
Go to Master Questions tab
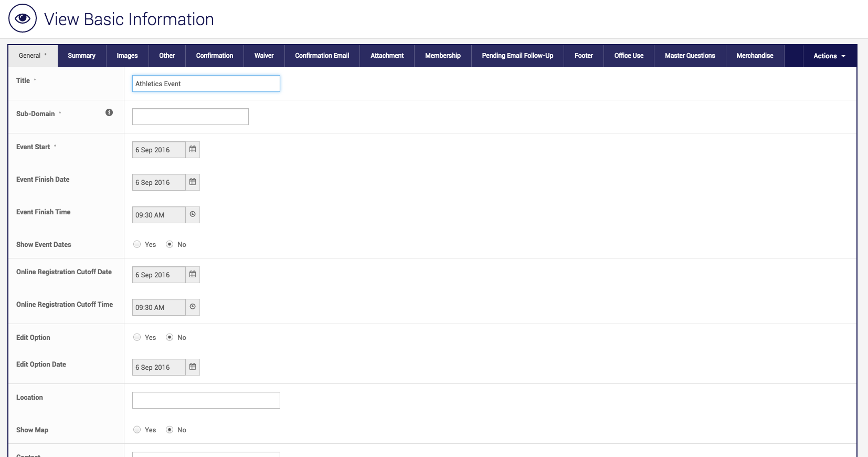point(690,56)
